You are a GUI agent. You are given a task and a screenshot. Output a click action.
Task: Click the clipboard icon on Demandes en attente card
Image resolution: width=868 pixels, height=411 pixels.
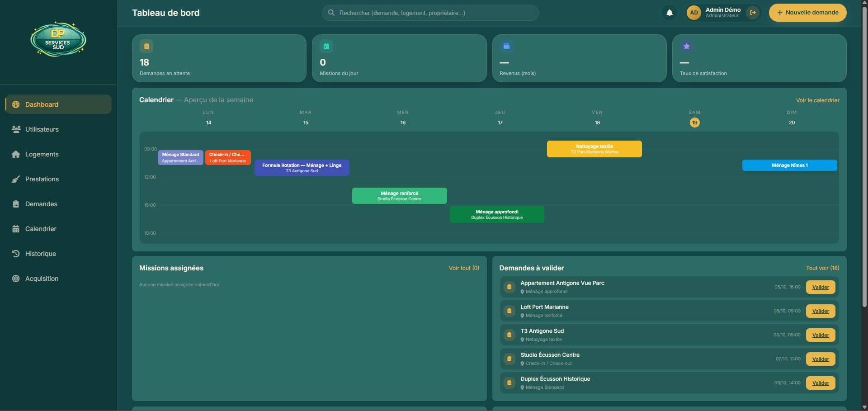click(146, 46)
